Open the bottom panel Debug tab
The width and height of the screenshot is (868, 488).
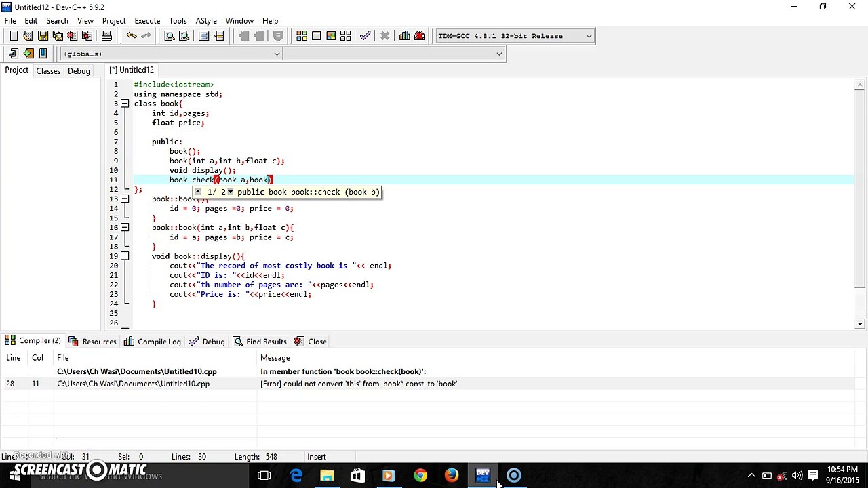click(207, 342)
